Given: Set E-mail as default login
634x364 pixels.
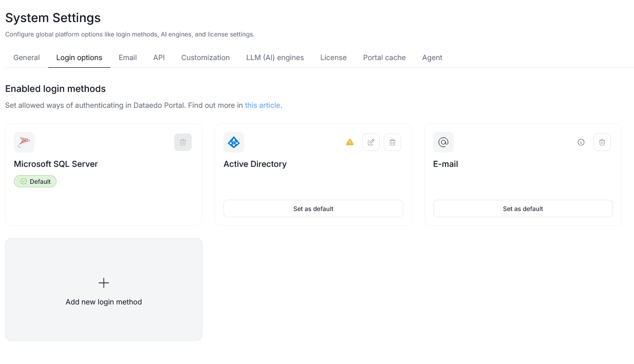Looking at the screenshot, I should [x=523, y=208].
